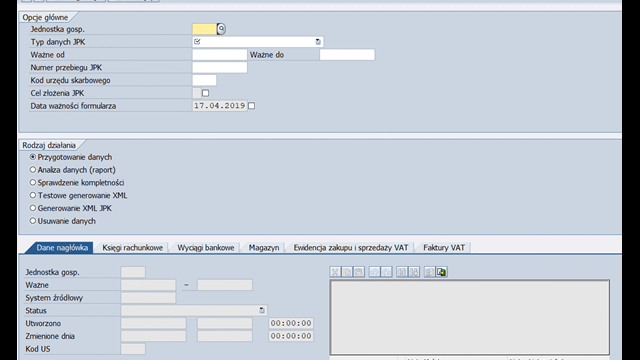Click Load local file icon in editor toolbar

(x=429, y=272)
